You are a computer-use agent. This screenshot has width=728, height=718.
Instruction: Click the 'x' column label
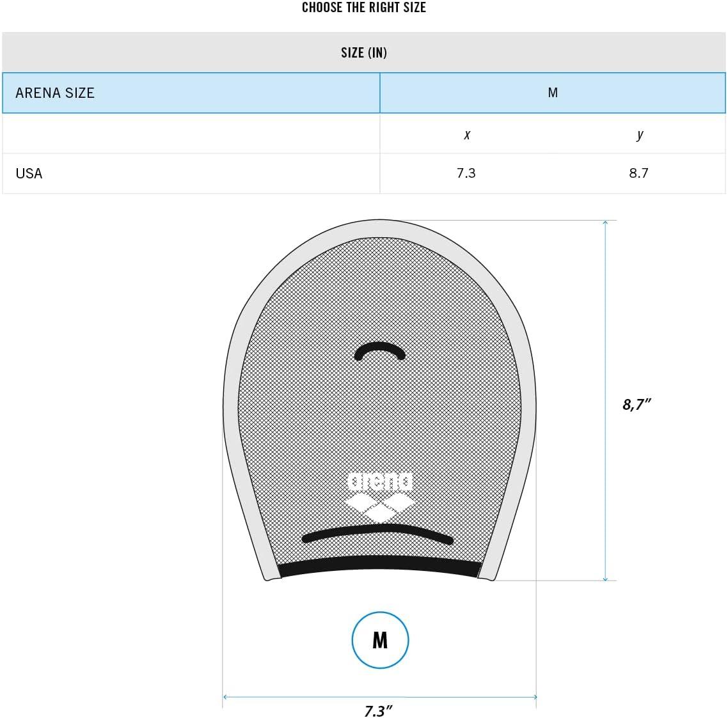pyautogui.click(x=467, y=134)
